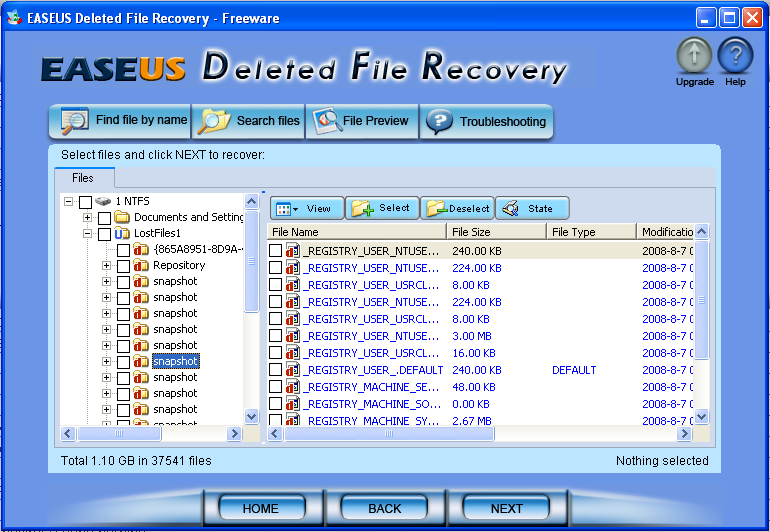This screenshot has width=770, height=532.
Task: Select the highlighted snapshot tree item
Action: pos(175,362)
